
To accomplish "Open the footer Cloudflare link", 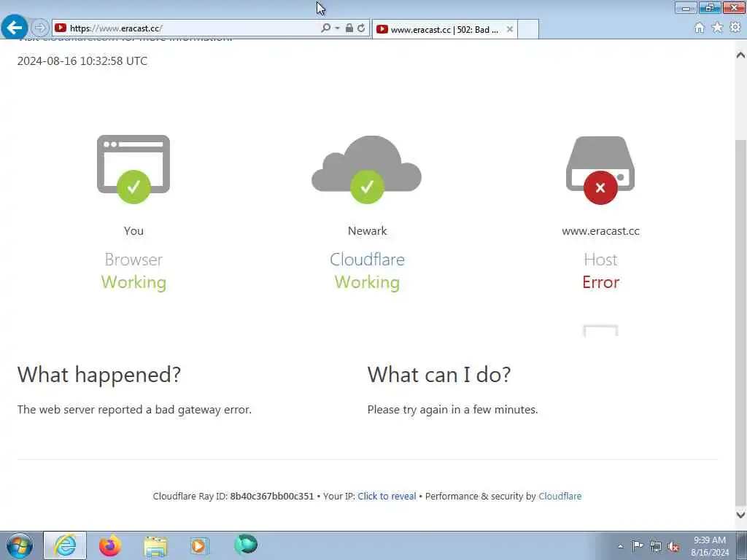I will click(x=560, y=496).
